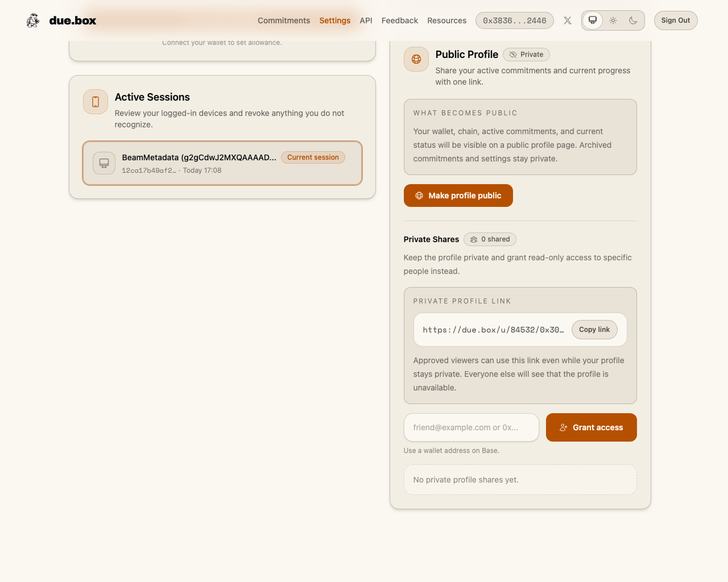The width and height of the screenshot is (728, 582).
Task: Click Make profile public button
Action: point(458,196)
